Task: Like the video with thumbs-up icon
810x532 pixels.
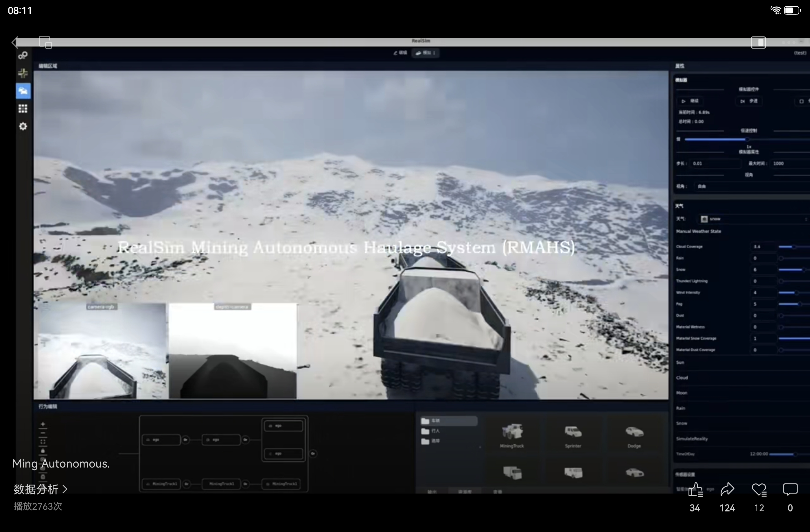Action: coord(695,490)
